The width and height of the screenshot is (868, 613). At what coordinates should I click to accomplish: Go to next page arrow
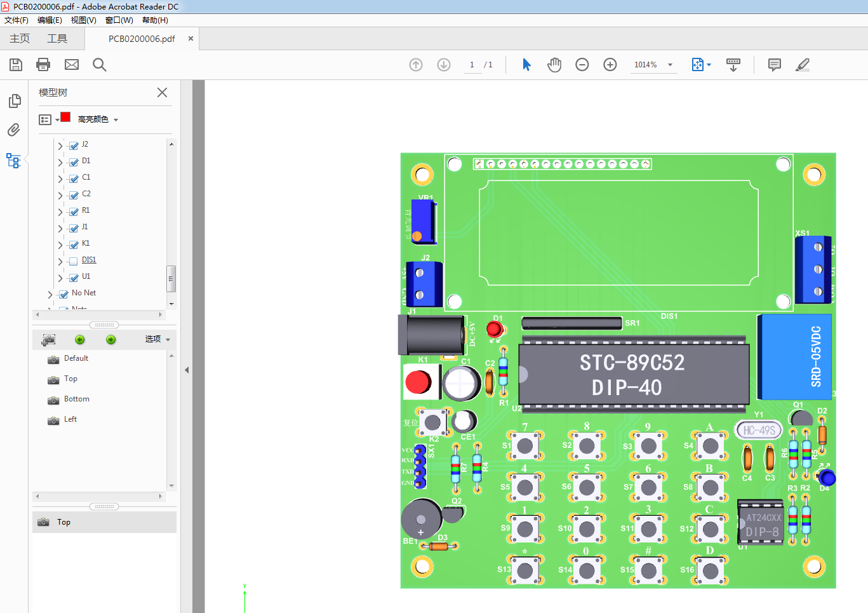444,65
